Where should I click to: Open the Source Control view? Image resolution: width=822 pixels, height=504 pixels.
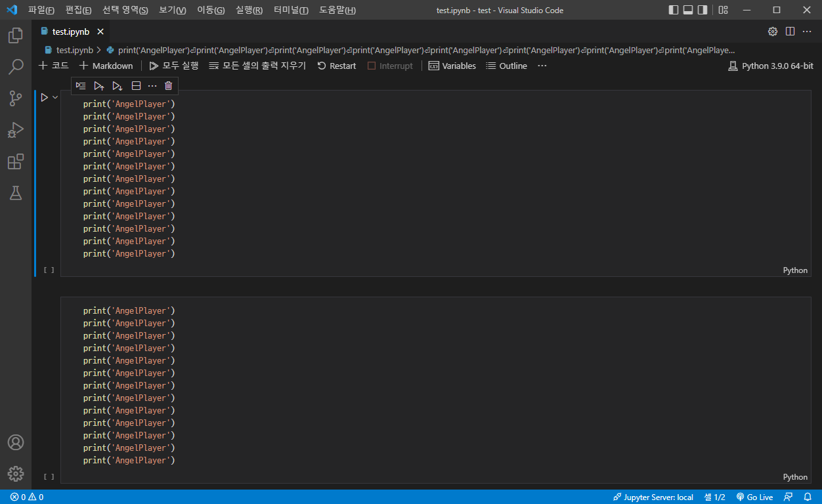tap(16, 98)
